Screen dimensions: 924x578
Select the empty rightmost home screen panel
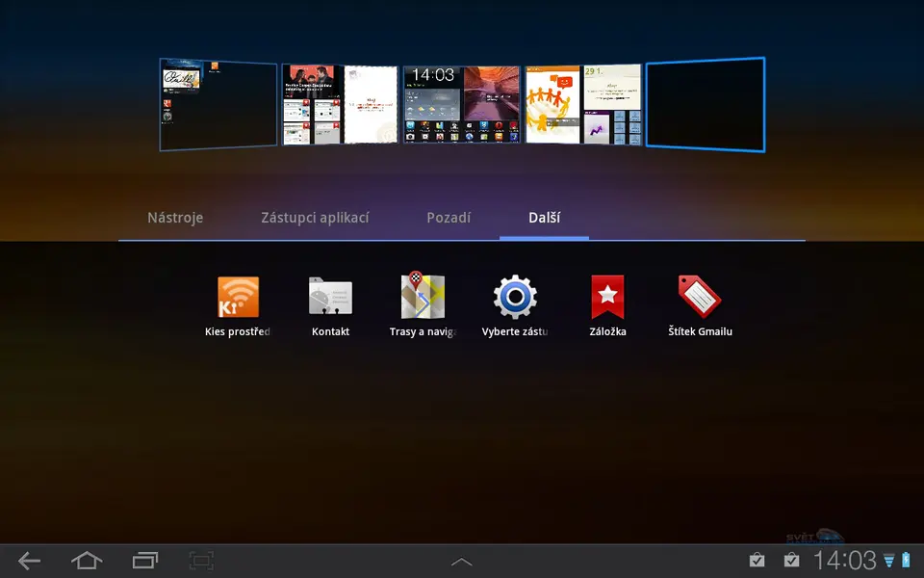tap(705, 104)
